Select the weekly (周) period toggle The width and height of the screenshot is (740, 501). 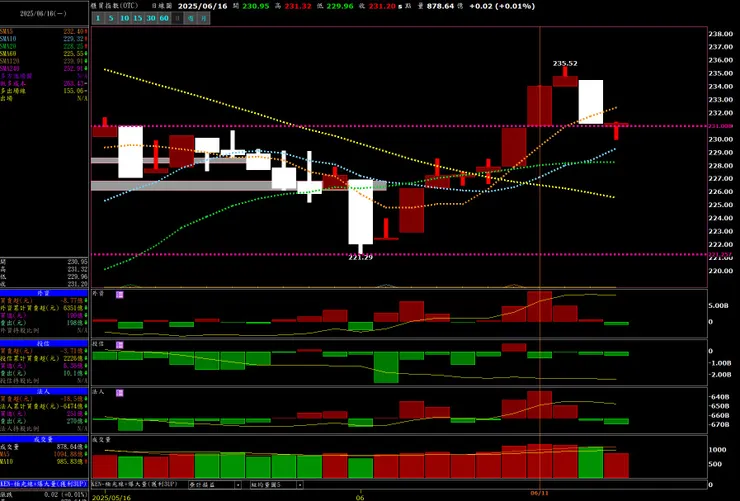click(190, 18)
